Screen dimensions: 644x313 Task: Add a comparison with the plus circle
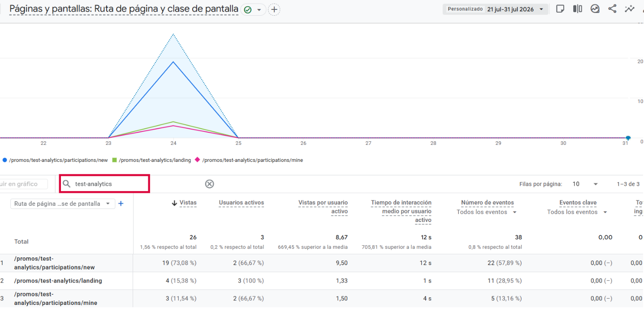[274, 9]
